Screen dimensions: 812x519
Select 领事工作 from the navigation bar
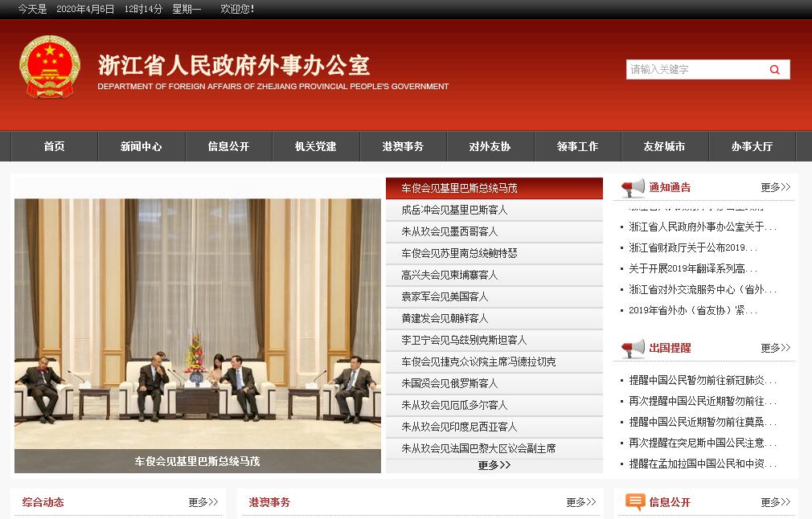coord(577,146)
